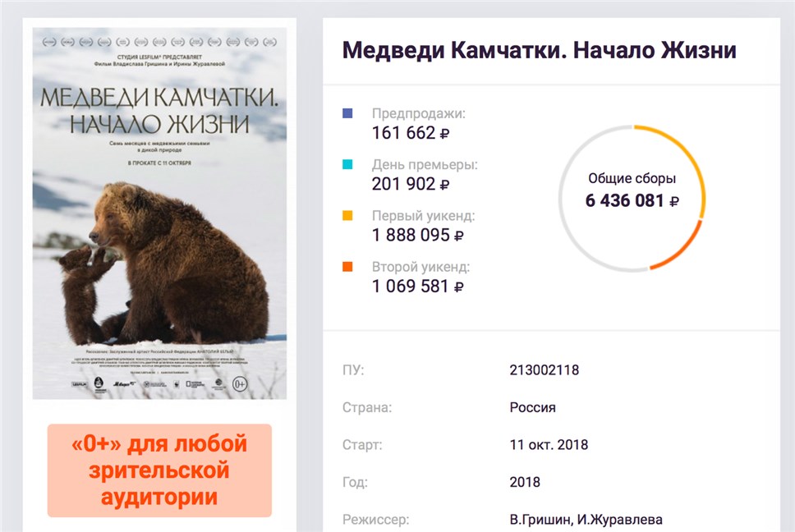Select the 1 069 581 ₽ second weekend amount
The width and height of the screenshot is (795, 532).
point(418,287)
